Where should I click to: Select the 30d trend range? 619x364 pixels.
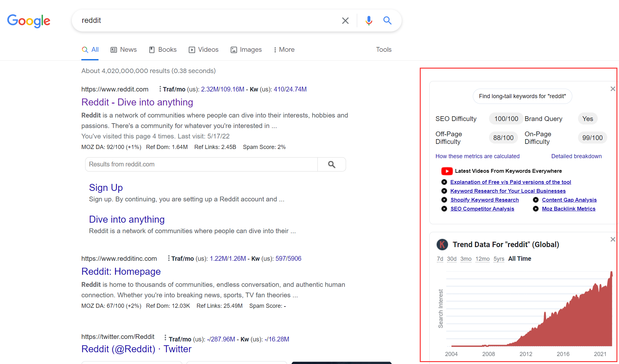click(452, 259)
